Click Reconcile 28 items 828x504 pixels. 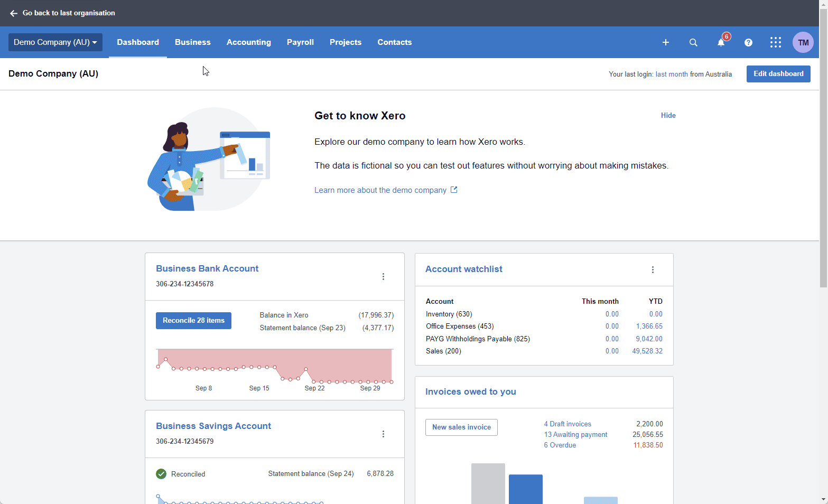(193, 320)
